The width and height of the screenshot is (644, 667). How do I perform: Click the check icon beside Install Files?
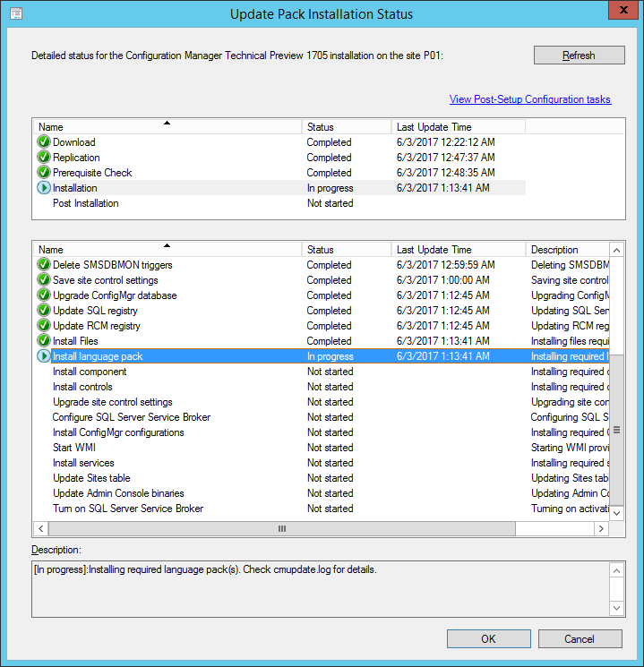[x=43, y=341]
